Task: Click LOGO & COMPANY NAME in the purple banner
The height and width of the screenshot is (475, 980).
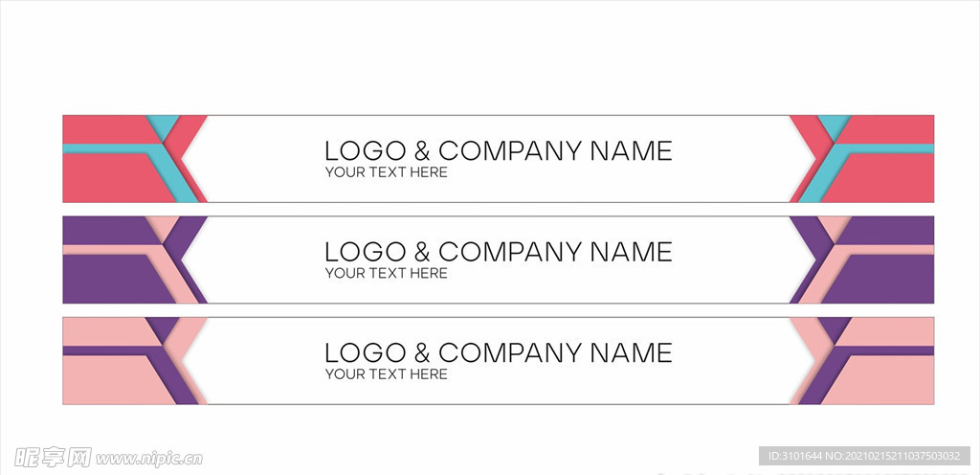Action: pos(498,252)
